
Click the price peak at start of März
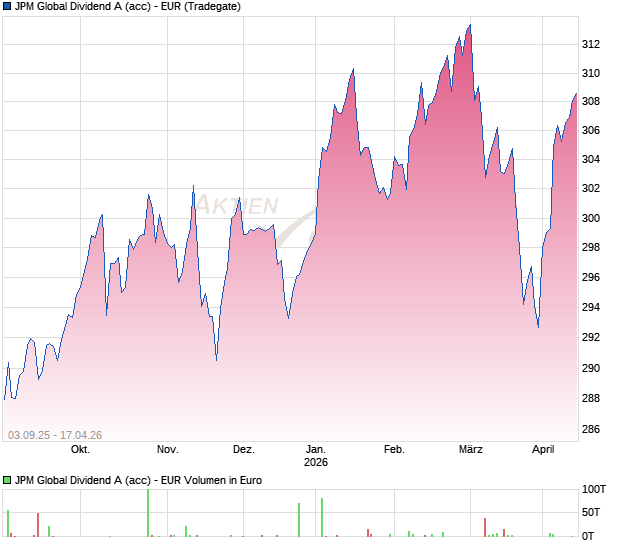point(470,25)
